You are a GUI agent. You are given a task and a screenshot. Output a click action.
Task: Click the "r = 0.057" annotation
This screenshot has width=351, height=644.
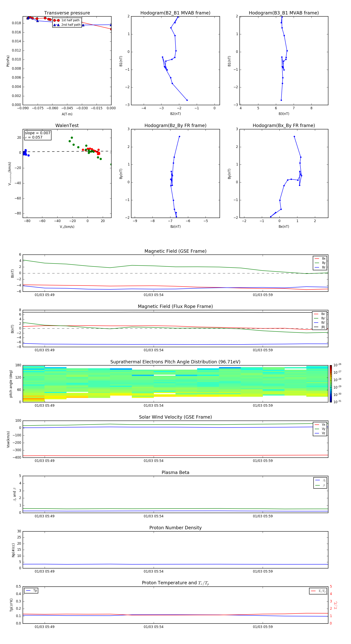point(34,137)
